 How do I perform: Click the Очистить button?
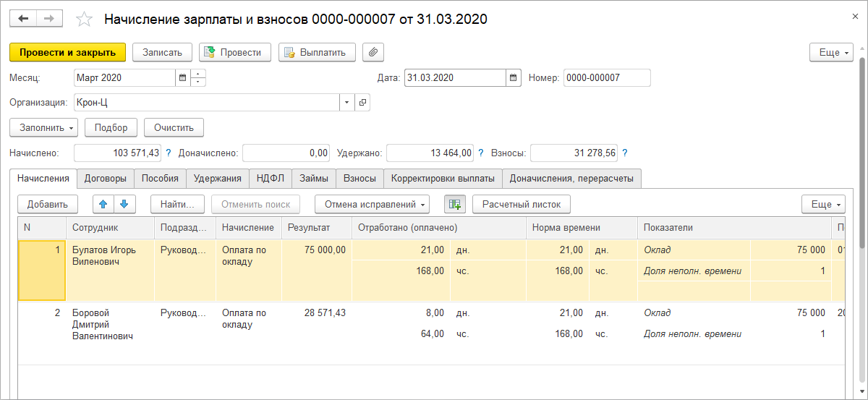click(174, 127)
